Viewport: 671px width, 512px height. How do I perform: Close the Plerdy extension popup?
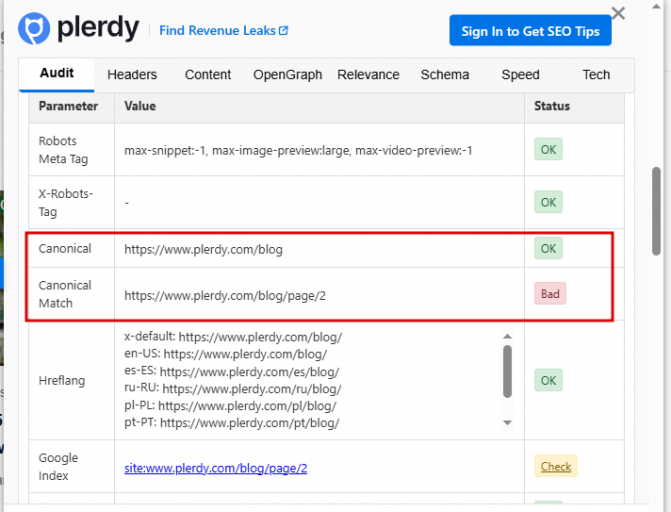click(x=618, y=13)
